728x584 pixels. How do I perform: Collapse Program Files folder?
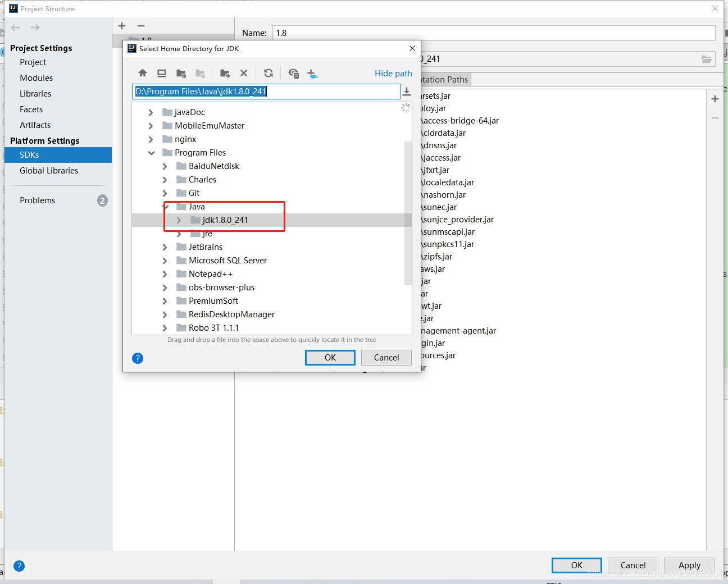pyautogui.click(x=151, y=153)
